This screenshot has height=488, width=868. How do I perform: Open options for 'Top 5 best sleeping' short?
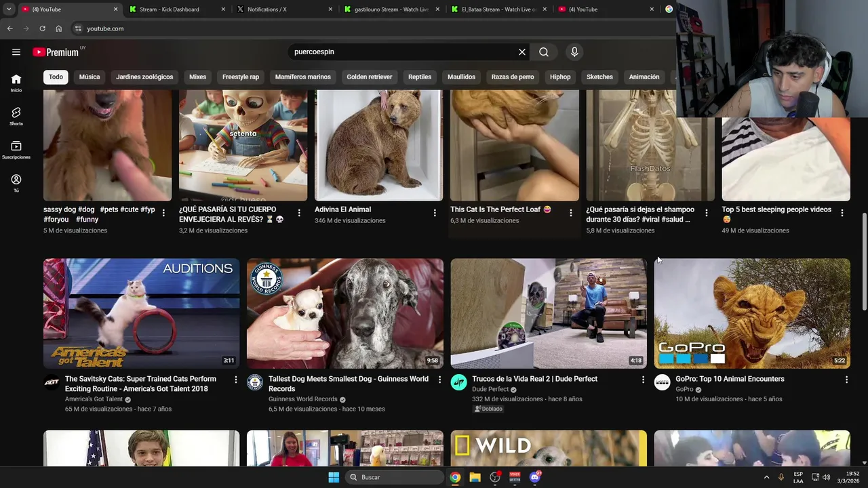(x=842, y=213)
